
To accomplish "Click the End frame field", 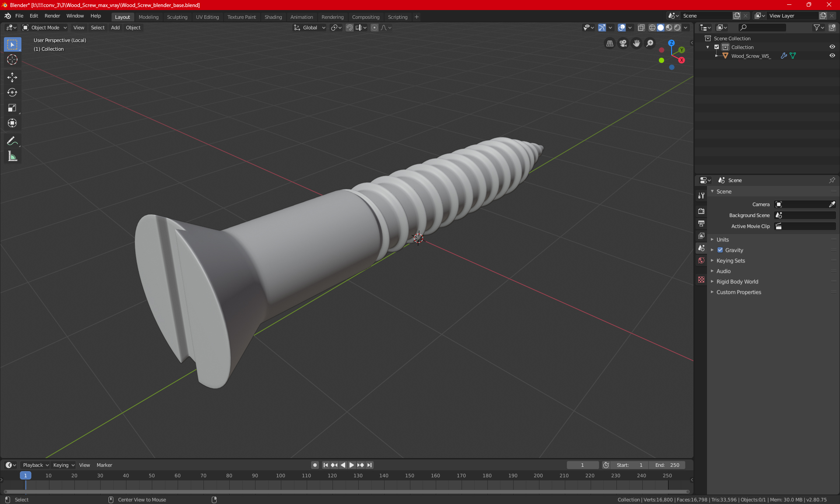I will [667, 465].
